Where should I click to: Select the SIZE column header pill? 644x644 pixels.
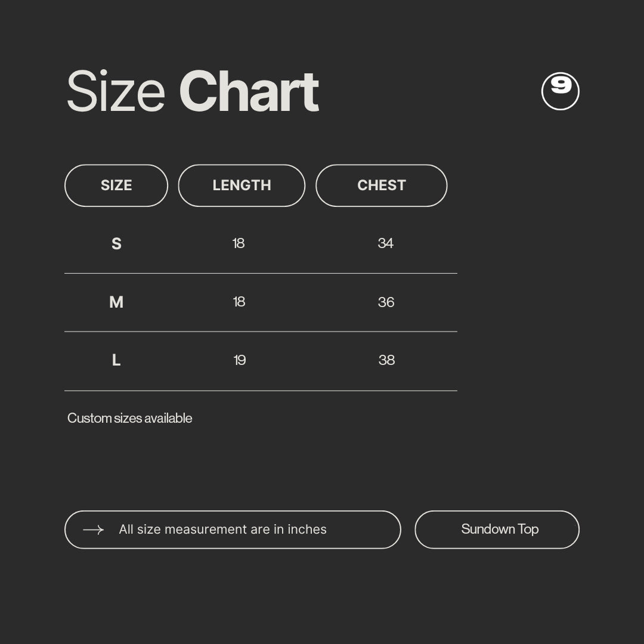coord(116,185)
